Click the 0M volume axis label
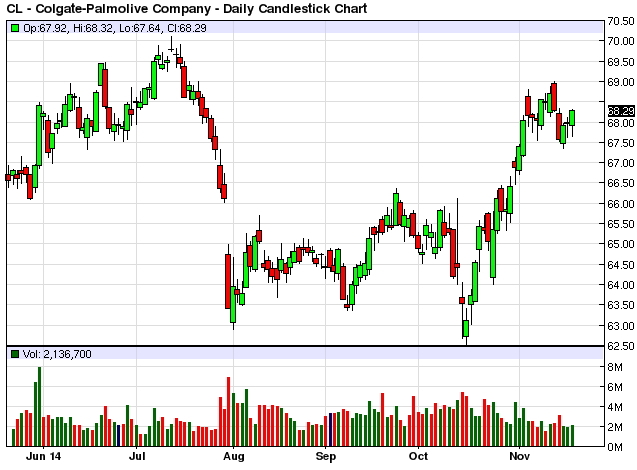Image resolution: width=637 pixels, height=470 pixels. [615, 447]
